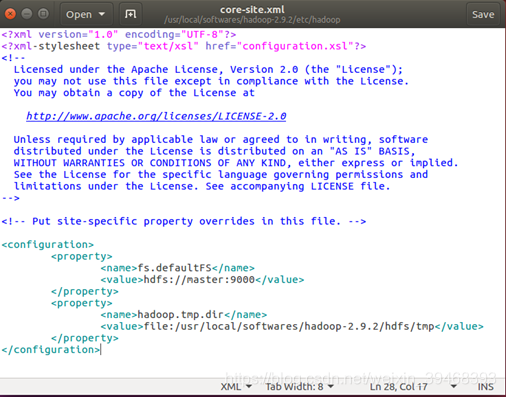Click the "you may not use this file" line
506x397 pixels.
[211, 81]
